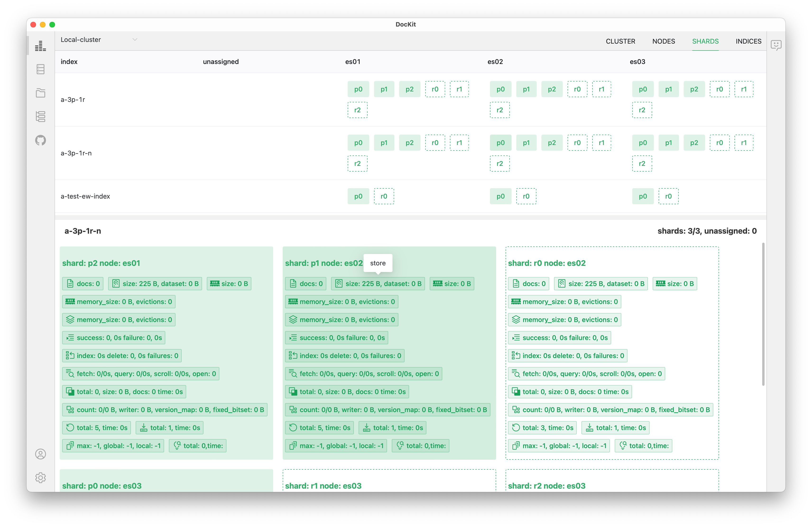Screen dimensions: 812x527
Task: Click the store icon in shard p1 es02 card
Action: (x=339, y=284)
